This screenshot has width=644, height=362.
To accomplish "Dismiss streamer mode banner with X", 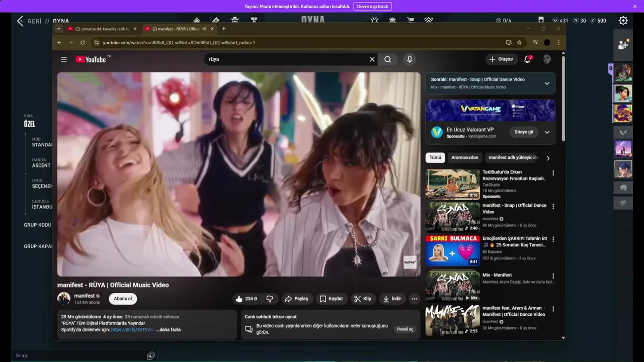I will [635, 6].
